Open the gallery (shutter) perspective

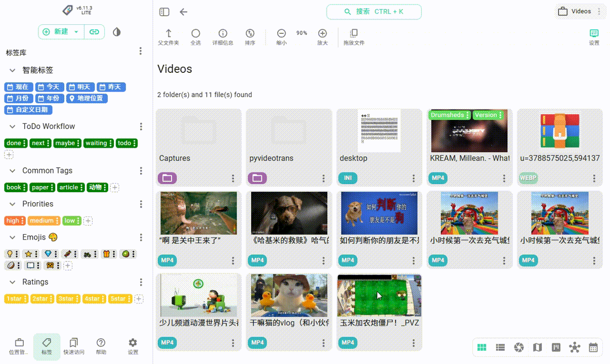[x=518, y=347]
